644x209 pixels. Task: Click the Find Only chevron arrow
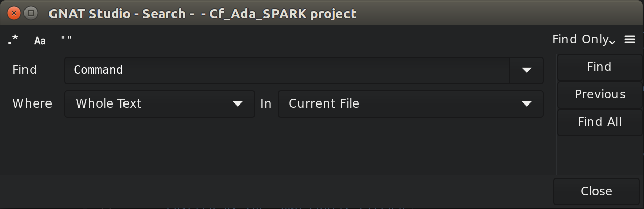pyautogui.click(x=613, y=41)
